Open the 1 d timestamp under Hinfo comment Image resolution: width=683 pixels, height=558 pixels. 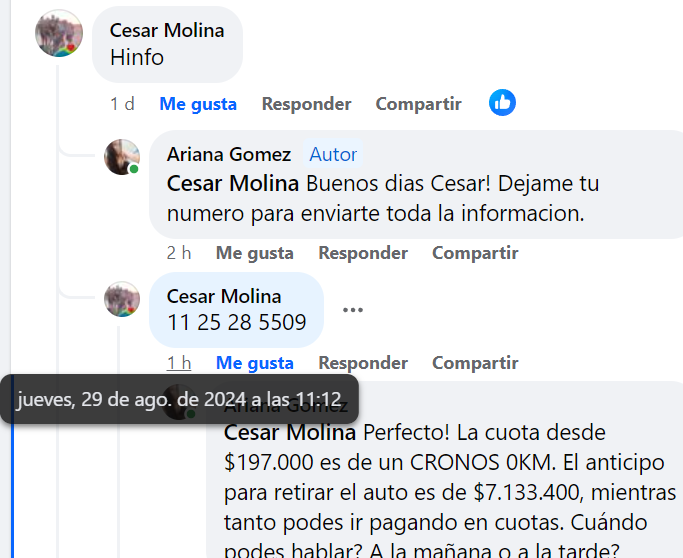point(122,104)
